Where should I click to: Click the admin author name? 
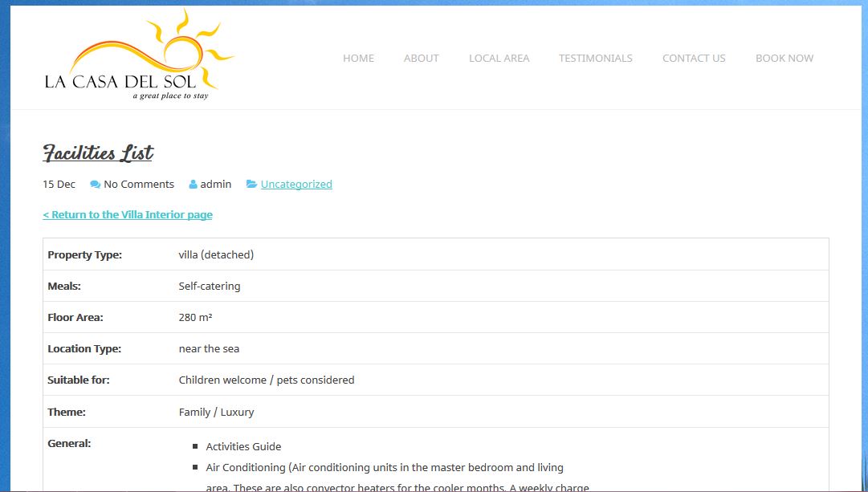[216, 185]
